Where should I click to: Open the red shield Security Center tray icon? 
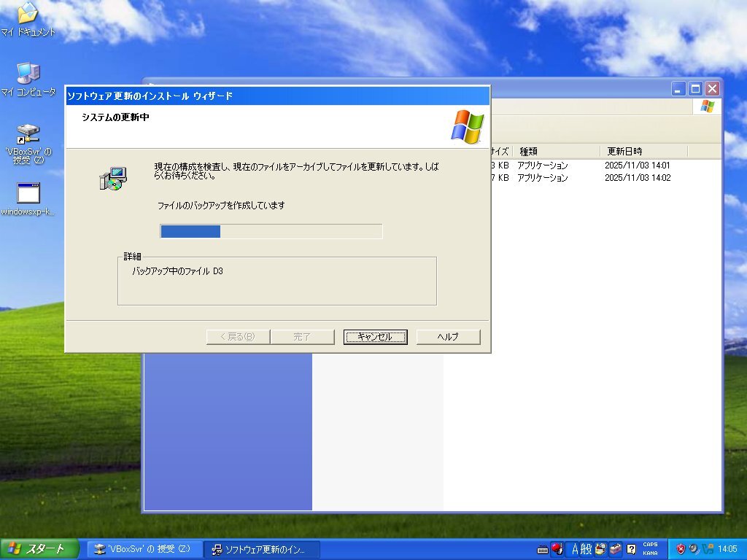click(681, 549)
